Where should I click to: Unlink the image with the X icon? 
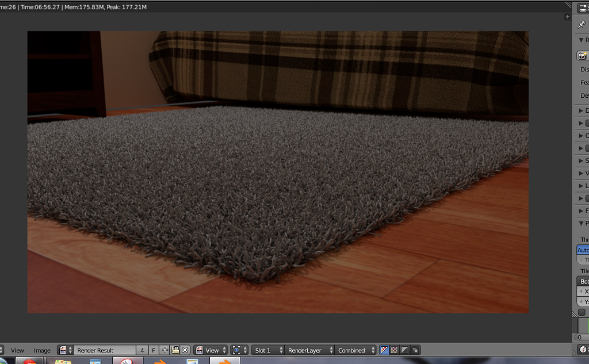185,350
